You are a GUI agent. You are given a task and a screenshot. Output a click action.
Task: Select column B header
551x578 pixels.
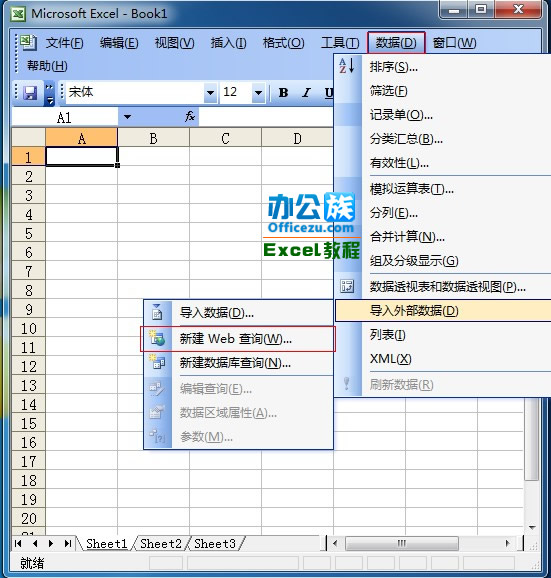[153, 138]
